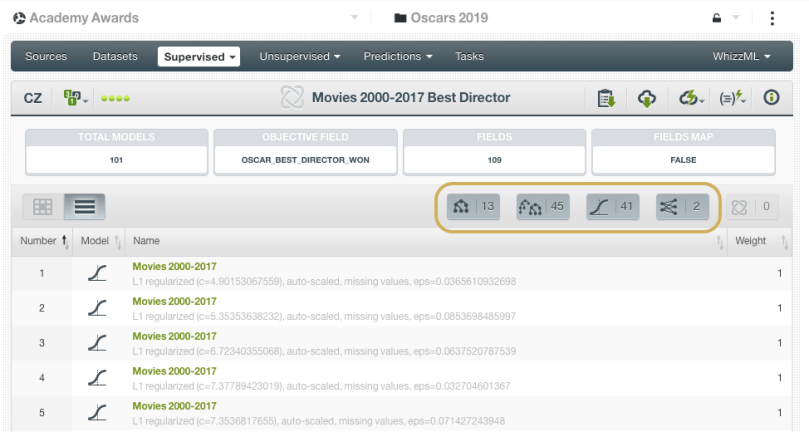Viewport: 809px width, 432px height.
Task: Sort by the Number column
Action: [x=43, y=241]
